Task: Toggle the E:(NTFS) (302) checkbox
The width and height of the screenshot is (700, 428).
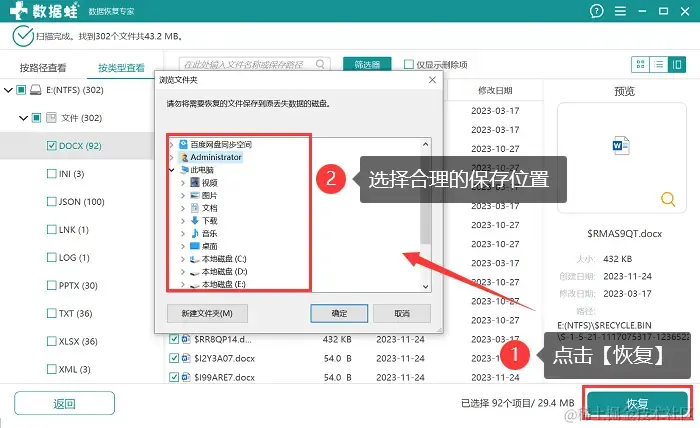Action: 21,90
